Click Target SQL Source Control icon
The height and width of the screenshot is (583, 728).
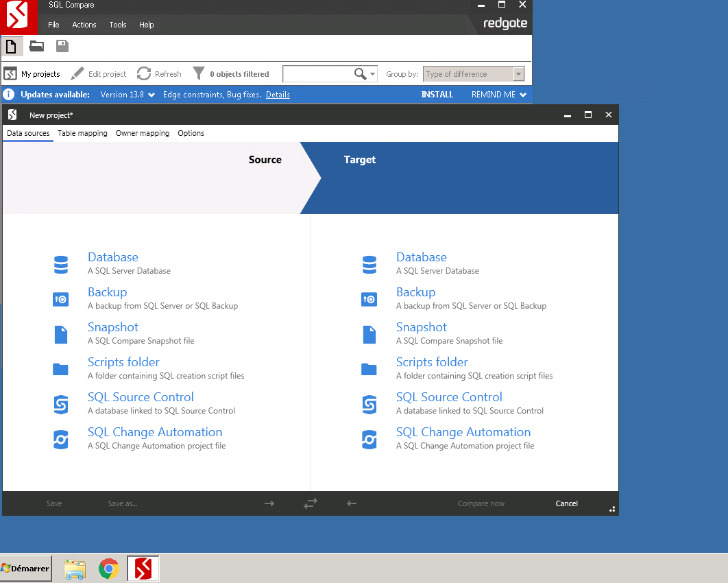tap(369, 405)
